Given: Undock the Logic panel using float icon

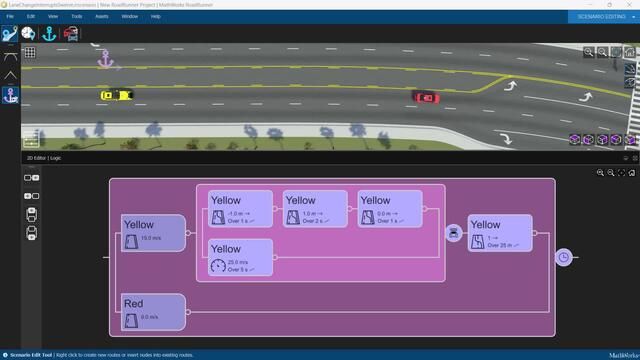Looking at the screenshot, I should click(x=635, y=158).
